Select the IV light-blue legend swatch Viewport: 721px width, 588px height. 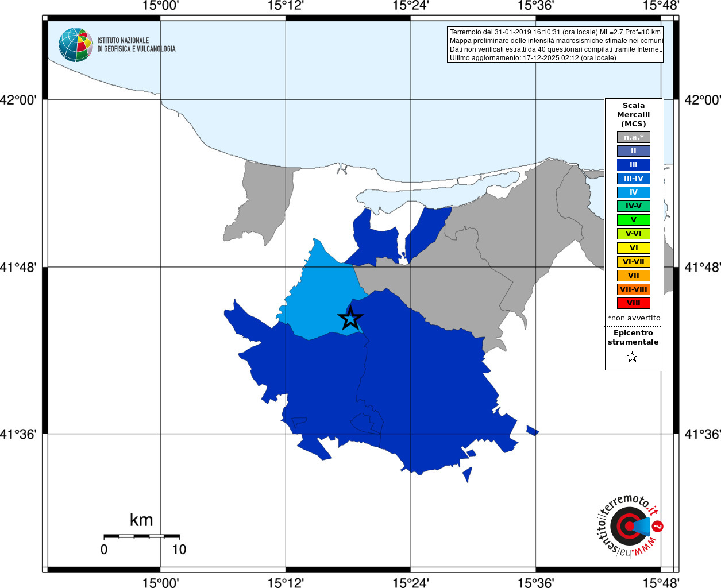(x=634, y=192)
